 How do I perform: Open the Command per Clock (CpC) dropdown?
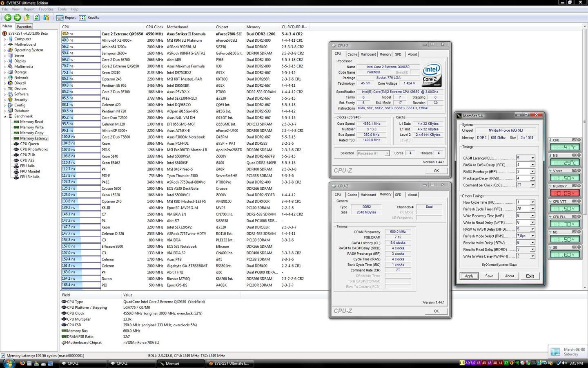coord(532,185)
